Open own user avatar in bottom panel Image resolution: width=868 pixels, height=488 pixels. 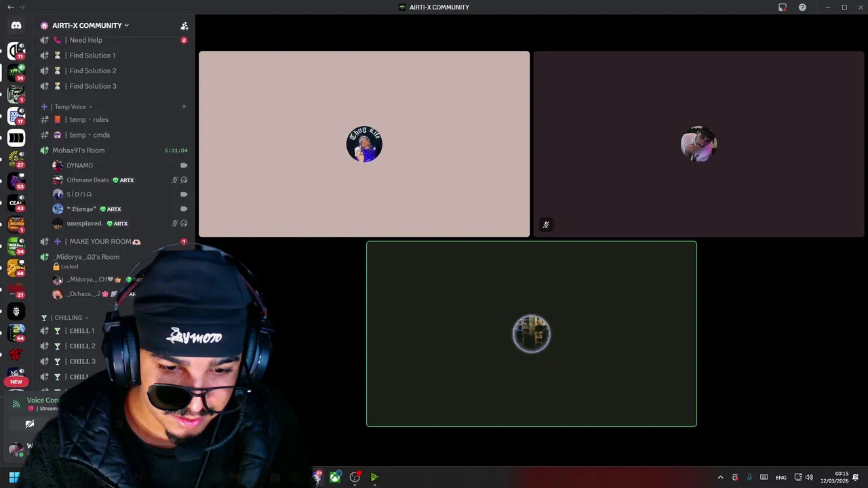coord(16,449)
